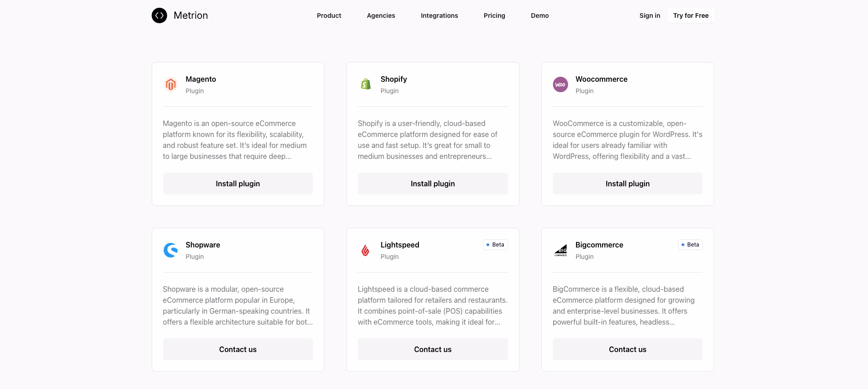
Task: Open the Pricing page from the navigation
Action: click(494, 15)
